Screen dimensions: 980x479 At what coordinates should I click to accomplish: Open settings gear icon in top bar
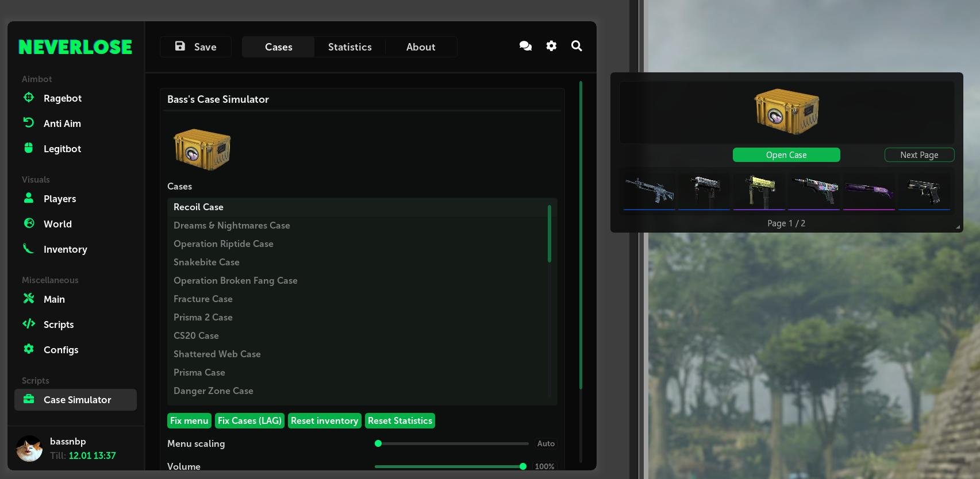point(551,46)
